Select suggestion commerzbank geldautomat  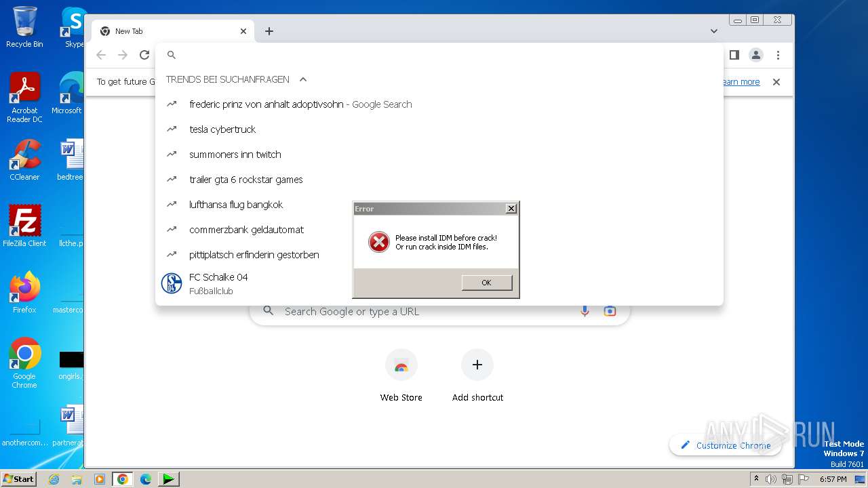click(439, 230)
